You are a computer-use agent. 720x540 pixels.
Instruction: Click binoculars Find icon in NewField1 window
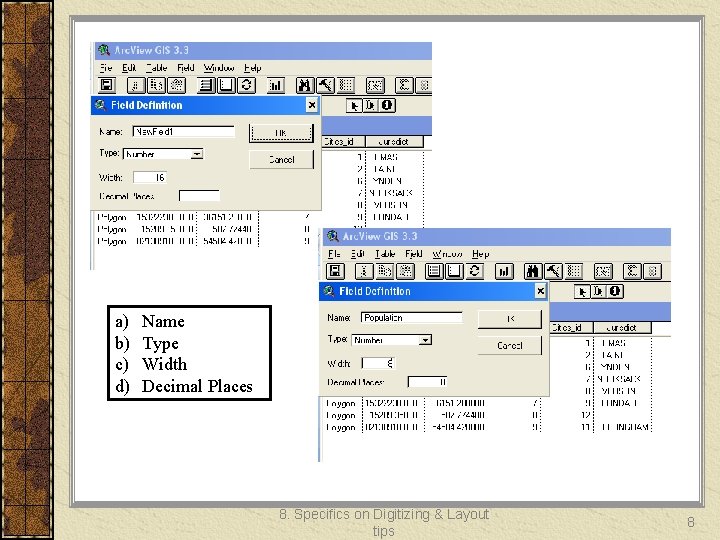tap(305, 85)
